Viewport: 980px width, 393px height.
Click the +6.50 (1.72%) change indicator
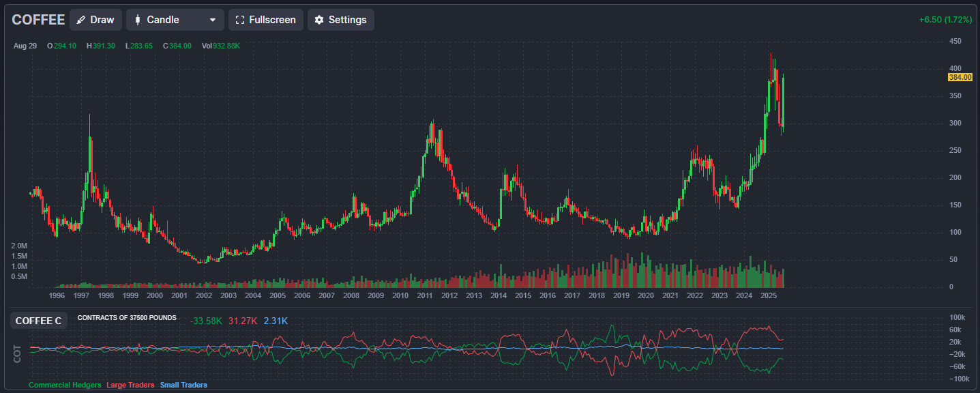pos(945,20)
